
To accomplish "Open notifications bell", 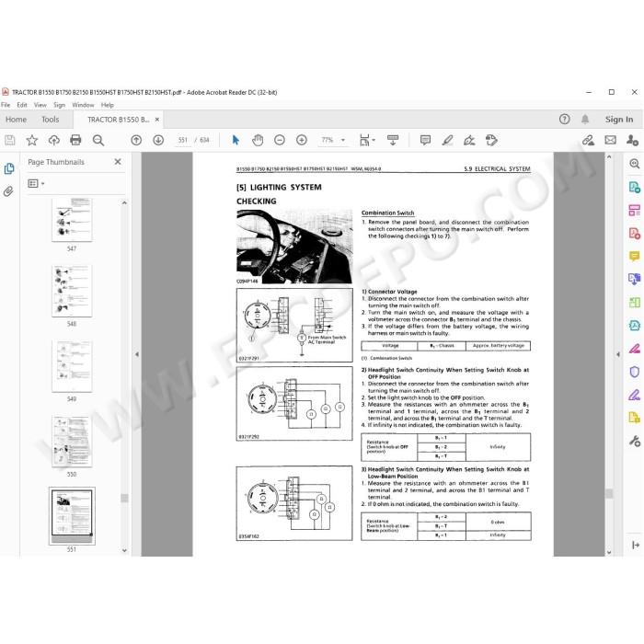I will pos(585,119).
